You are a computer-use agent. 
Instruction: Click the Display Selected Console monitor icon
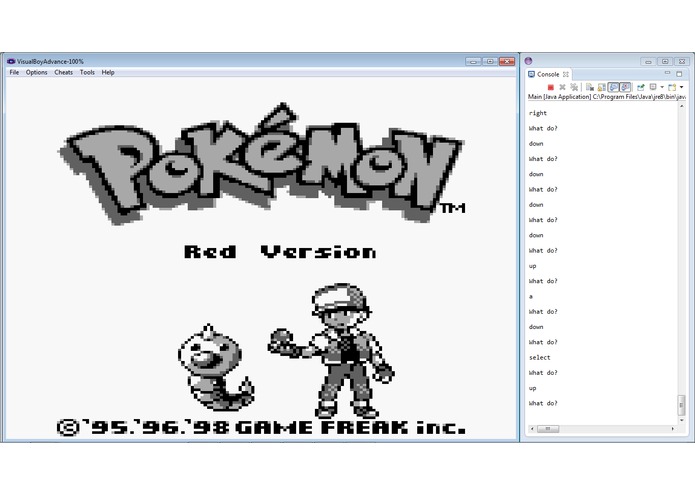click(x=653, y=87)
